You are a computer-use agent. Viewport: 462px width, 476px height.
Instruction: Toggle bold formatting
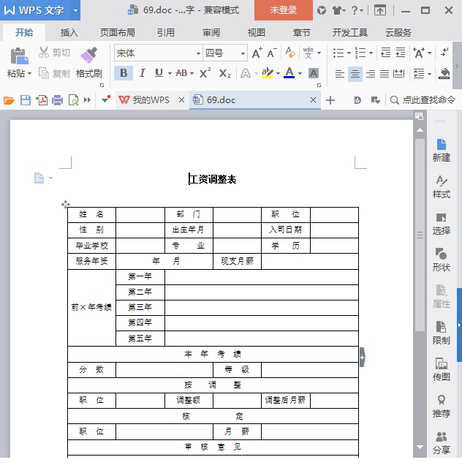pos(124,73)
